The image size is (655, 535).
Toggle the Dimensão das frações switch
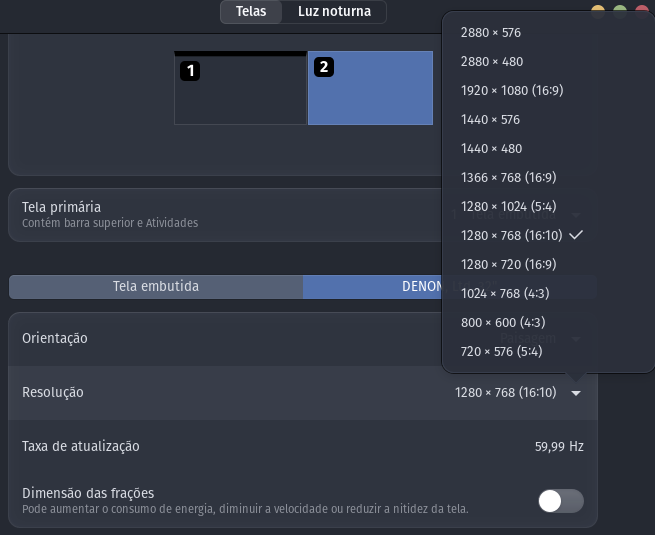[x=561, y=501]
